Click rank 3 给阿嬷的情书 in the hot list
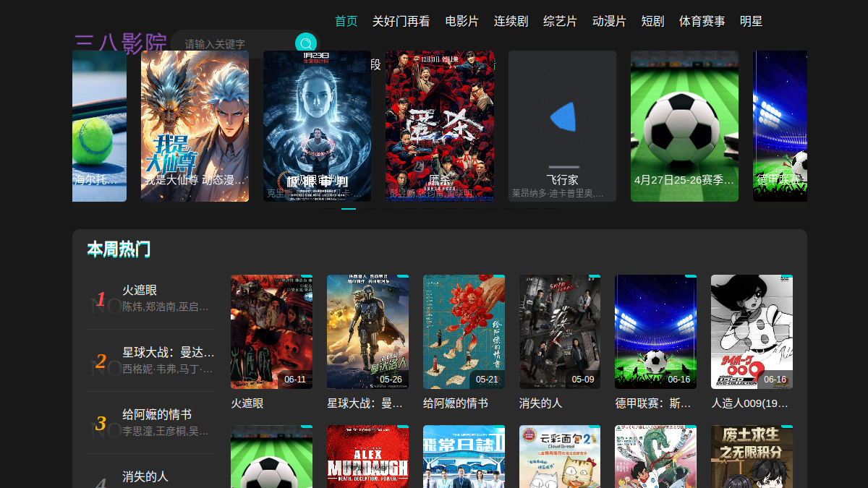The height and width of the screenshot is (488, 868). (x=152, y=422)
